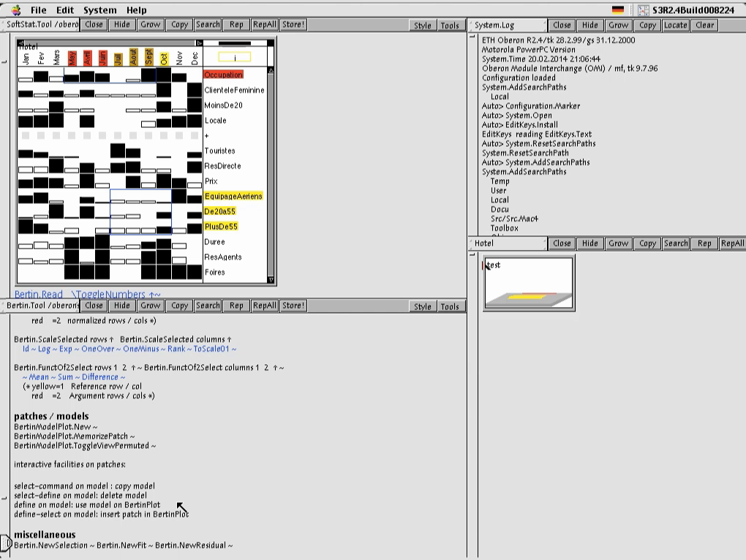The height and width of the screenshot is (560, 746).
Task: Click the yellow De20a55 row label
Action: 220,211
